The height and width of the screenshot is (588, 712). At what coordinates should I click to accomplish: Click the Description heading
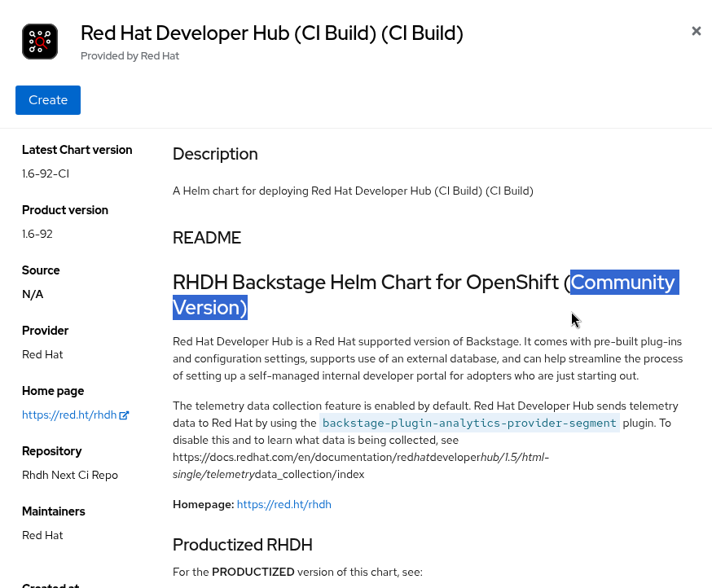point(215,154)
